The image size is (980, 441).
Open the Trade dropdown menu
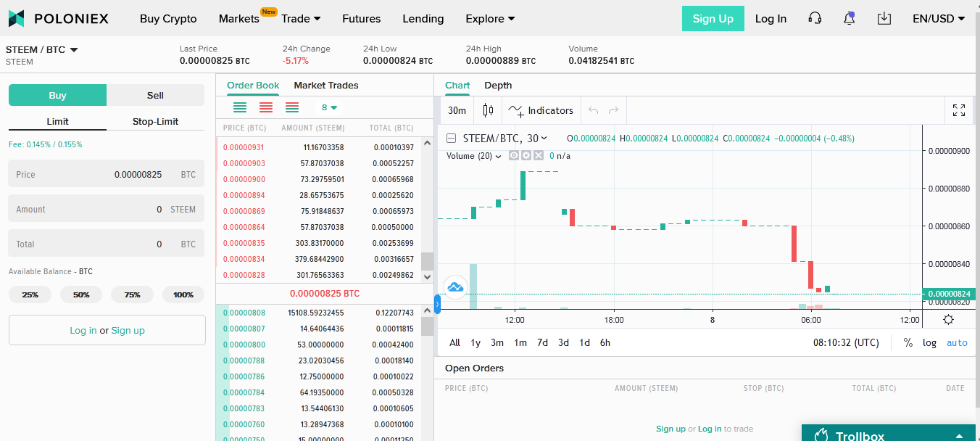[x=301, y=19]
